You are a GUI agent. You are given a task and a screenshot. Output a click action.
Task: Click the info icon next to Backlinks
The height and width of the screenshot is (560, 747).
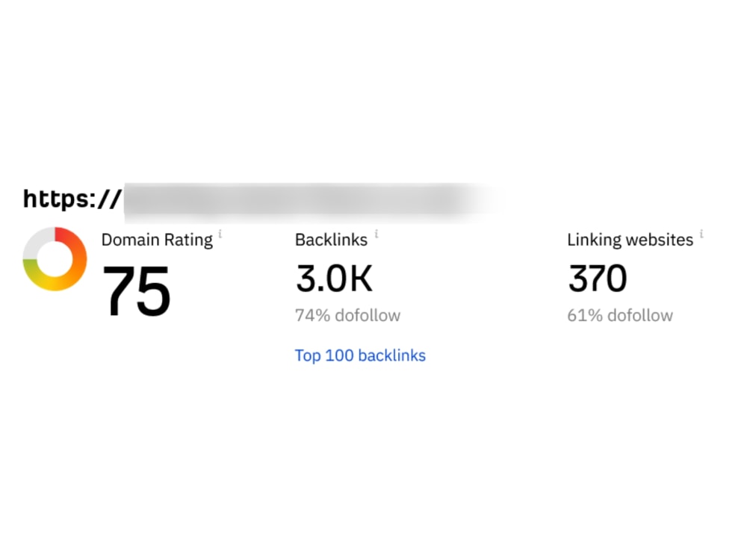[376, 234]
